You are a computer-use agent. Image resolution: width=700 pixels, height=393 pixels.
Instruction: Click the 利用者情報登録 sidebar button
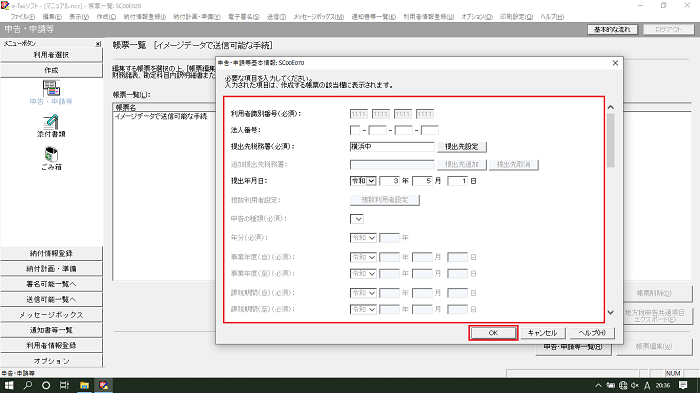tap(51, 346)
